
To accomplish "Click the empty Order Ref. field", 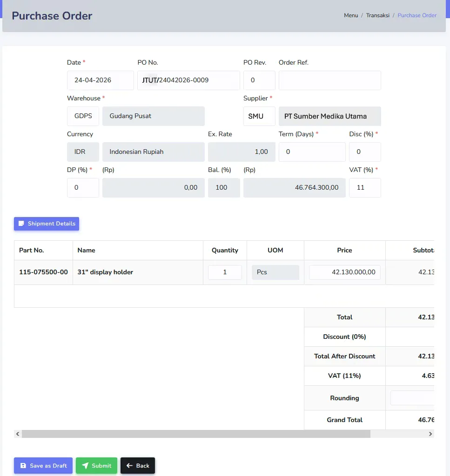I will [329, 80].
